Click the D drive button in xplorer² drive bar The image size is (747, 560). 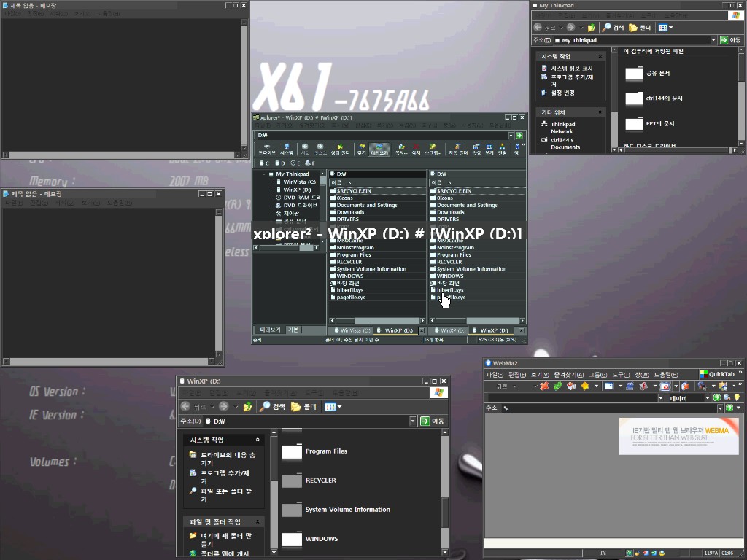click(x=279, y=163)
